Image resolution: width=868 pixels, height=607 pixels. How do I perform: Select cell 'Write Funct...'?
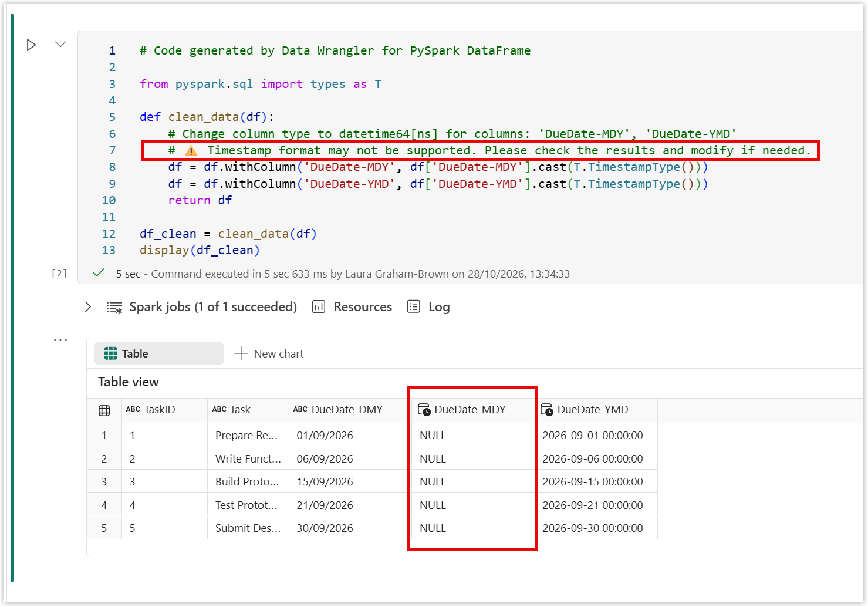click(x=248, y=458)
